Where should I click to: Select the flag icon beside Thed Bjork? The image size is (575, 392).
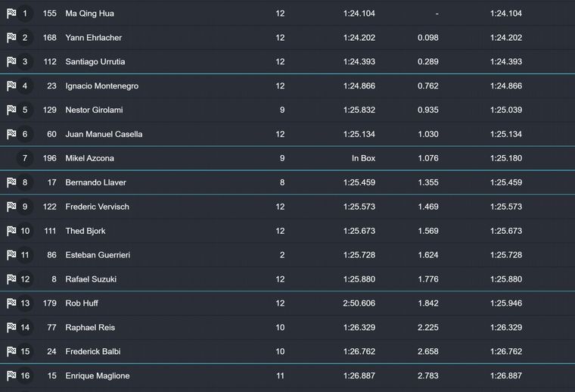pyautogui.click(x=11, y=231)
